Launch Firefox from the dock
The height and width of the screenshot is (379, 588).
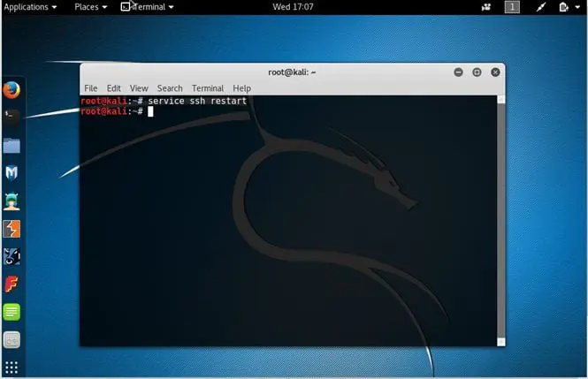11,89
